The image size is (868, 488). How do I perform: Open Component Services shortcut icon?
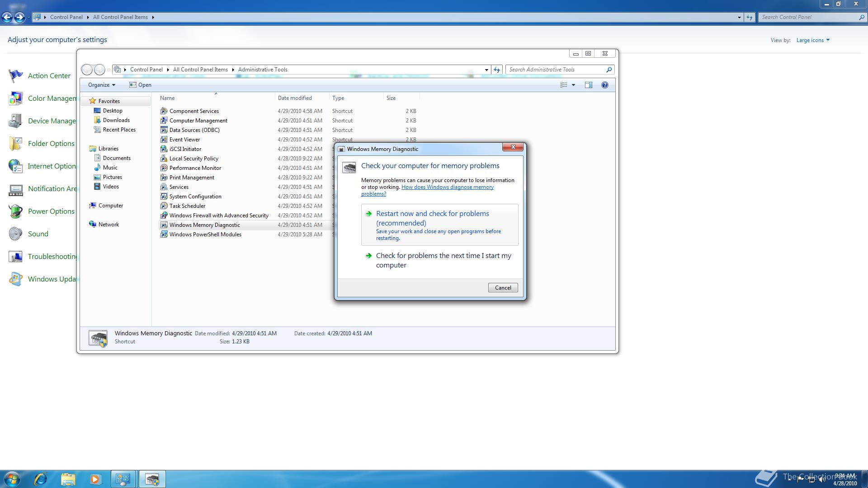[x=164, y=111]
